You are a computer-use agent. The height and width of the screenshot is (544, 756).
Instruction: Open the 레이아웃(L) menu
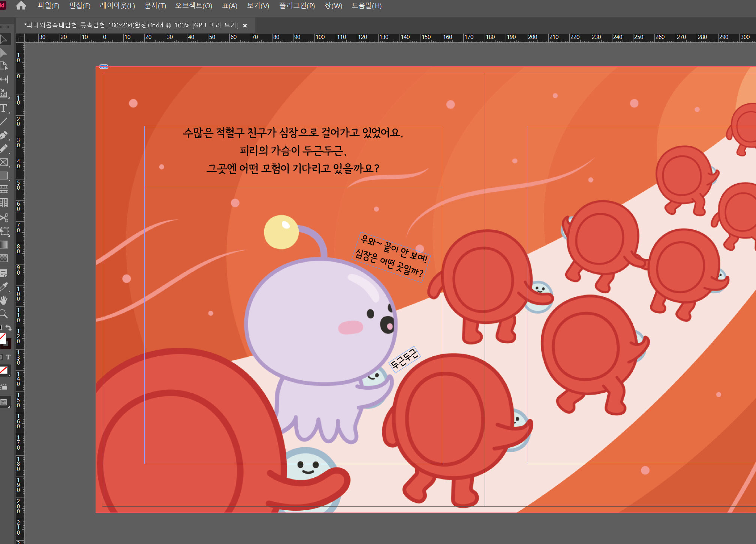coord(117,6)
